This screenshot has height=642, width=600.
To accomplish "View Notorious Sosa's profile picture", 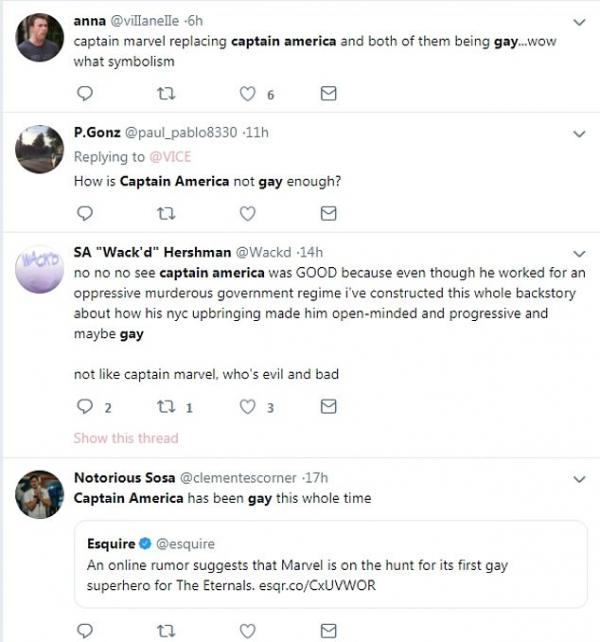I will pyautogui.click(x=39, y=494).
